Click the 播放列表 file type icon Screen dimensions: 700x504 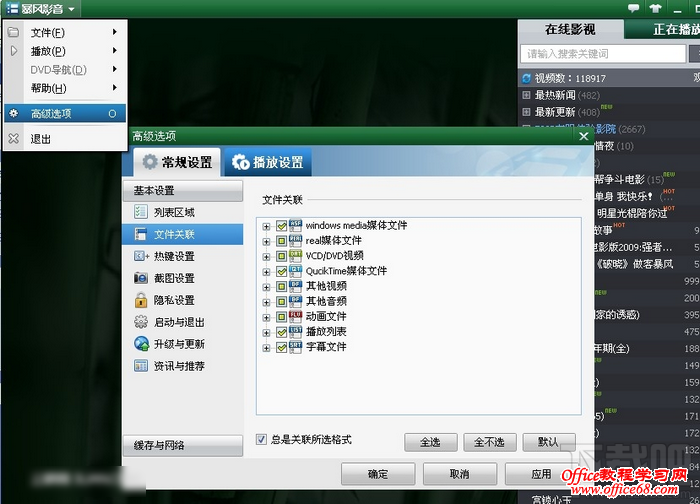point(296,332)
